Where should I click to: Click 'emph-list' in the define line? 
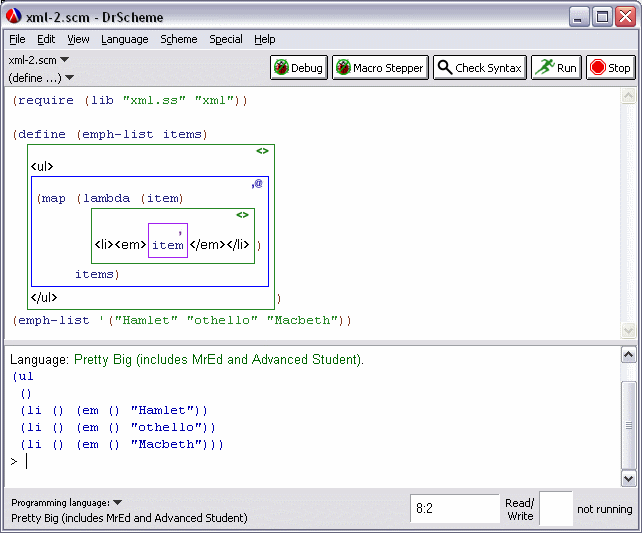coord(117,135)
